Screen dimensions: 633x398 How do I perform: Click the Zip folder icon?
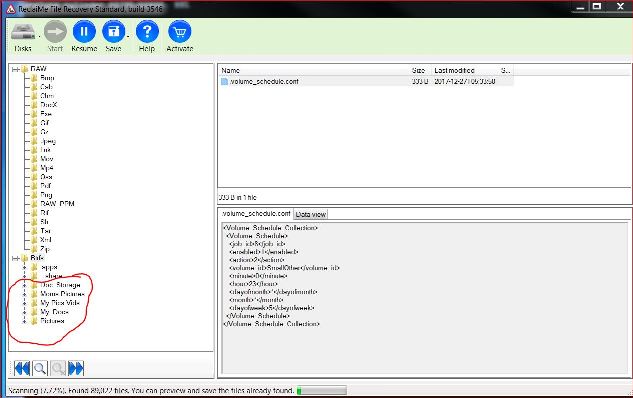point(34,249)
